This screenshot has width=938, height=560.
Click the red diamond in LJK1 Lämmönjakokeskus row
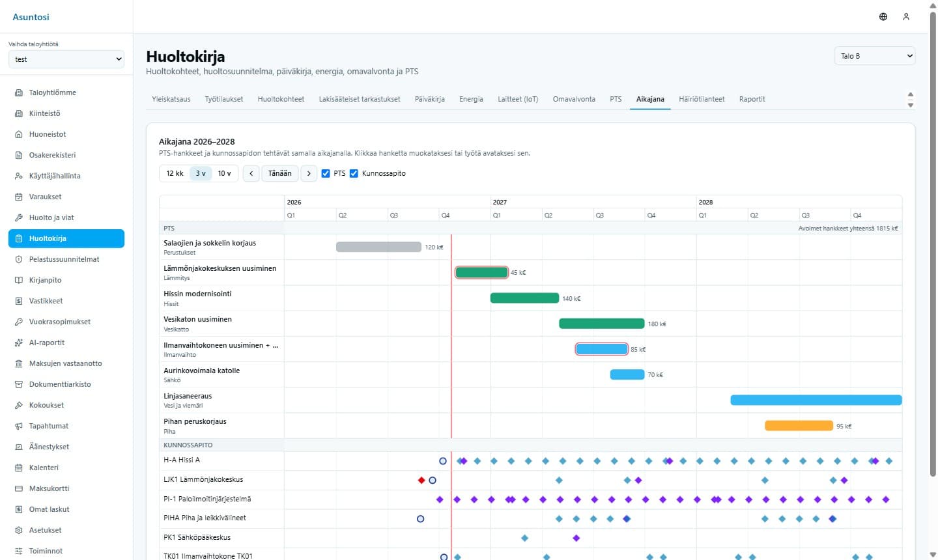pyautogui.click(x=421, y=481)
